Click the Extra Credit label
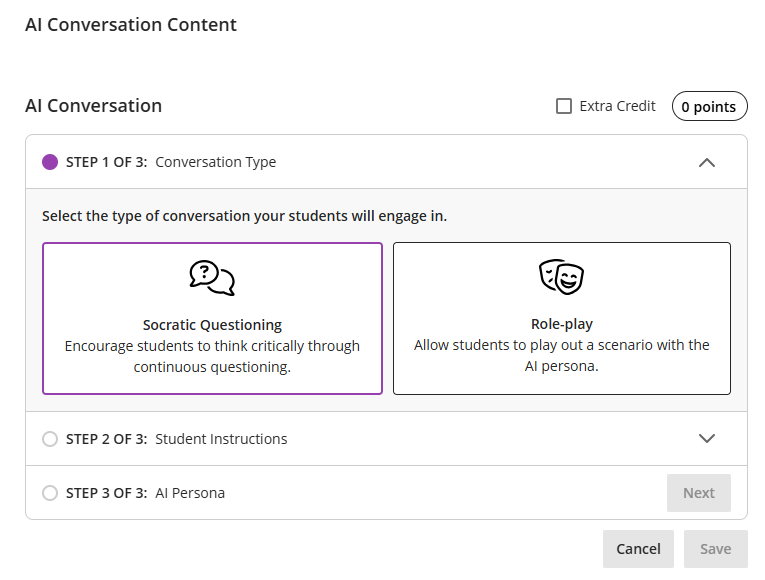The width and height of the screenshot is (765, 580). coord(617,106)
